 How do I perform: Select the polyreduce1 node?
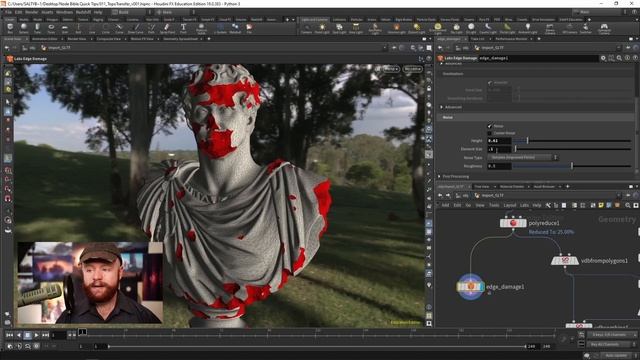(513, 223)
